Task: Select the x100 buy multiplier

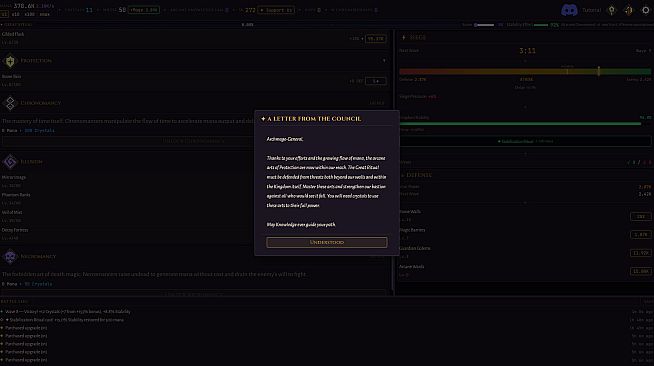Action: coord(29,14)
